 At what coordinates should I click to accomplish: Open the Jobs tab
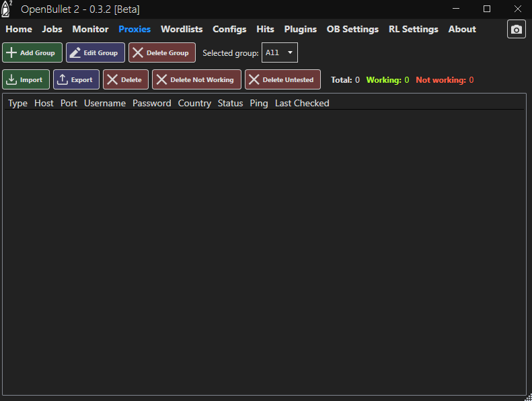[52, 30]
